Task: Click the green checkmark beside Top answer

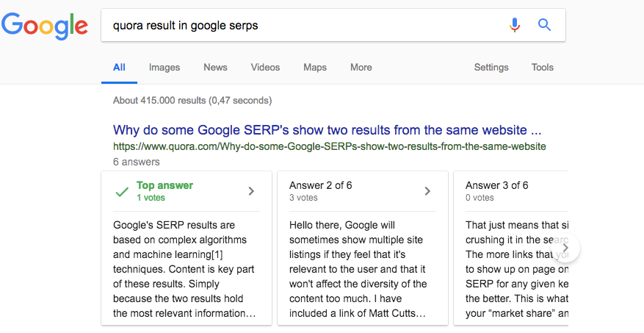Action: tap(123, 191)
